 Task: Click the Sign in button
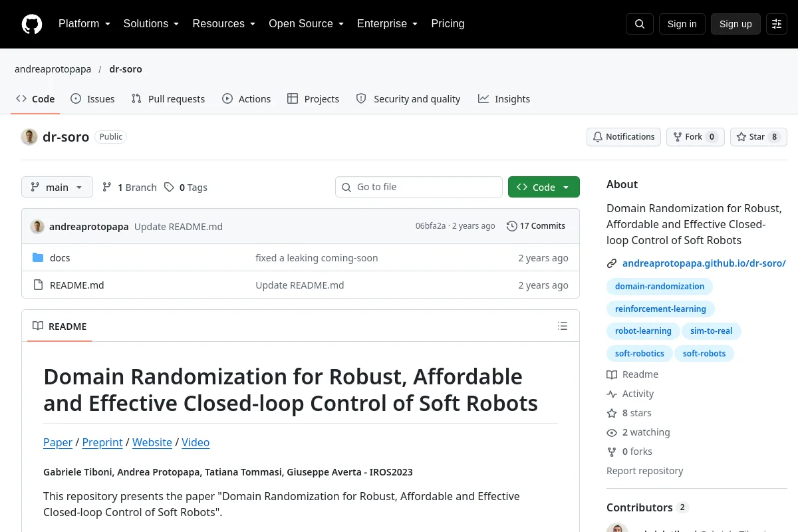click(x=682, y=24)
